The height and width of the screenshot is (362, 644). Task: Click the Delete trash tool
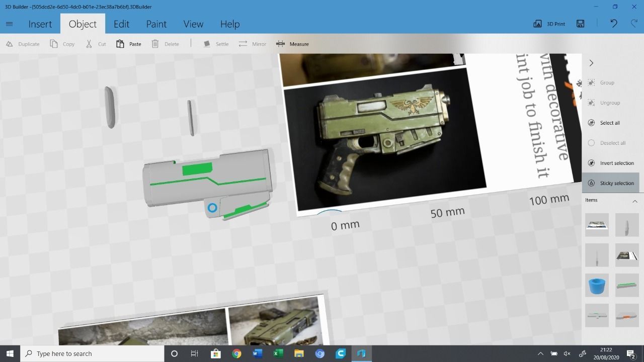[x=165, y=44]
